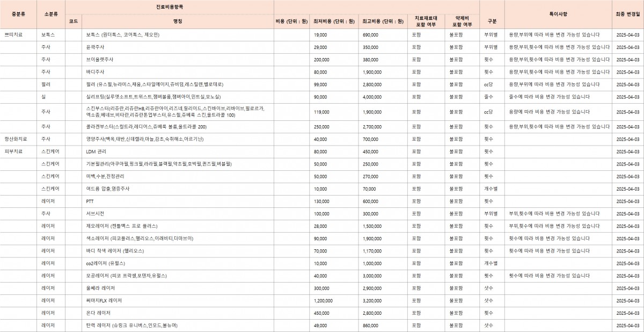
Task: Click the '구분' column header
Action: [x=492, y=21]
